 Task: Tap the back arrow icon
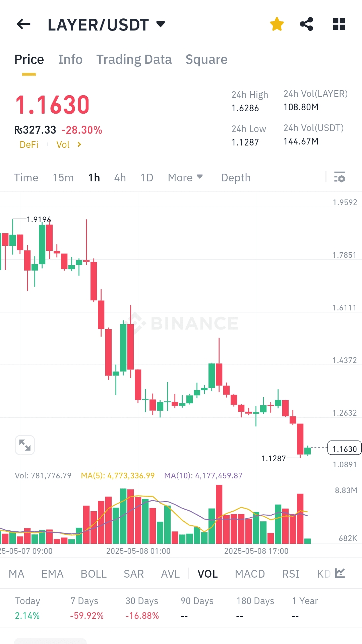pyautogui.click(x=23, y=24)
